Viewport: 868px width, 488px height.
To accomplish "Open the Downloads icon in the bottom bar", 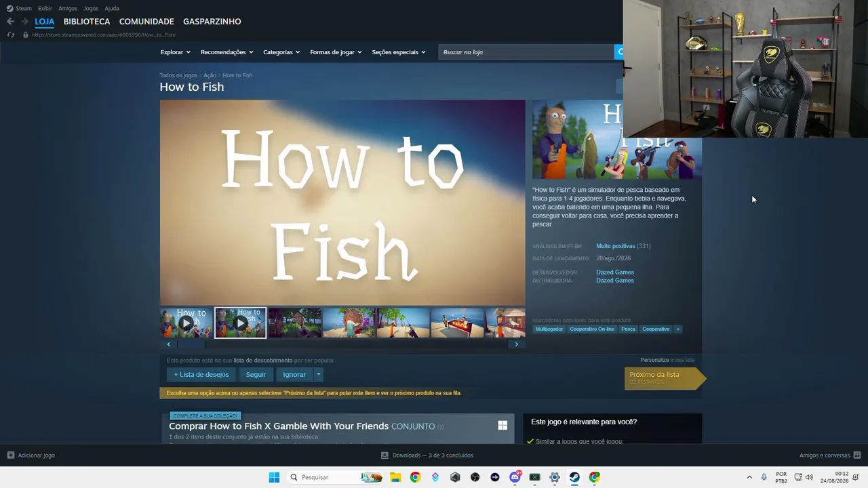I will click(x=384, y=455).
